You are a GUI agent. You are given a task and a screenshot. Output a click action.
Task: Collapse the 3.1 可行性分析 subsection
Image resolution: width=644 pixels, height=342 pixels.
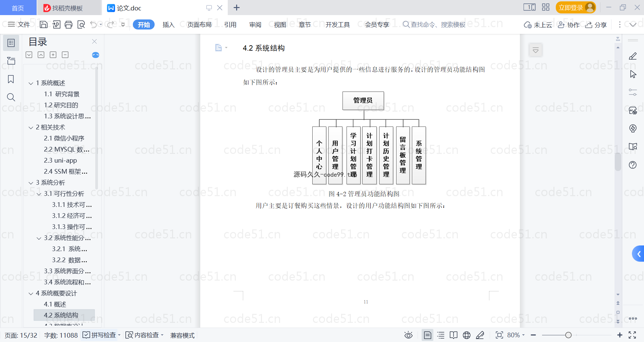pos(39,194)
